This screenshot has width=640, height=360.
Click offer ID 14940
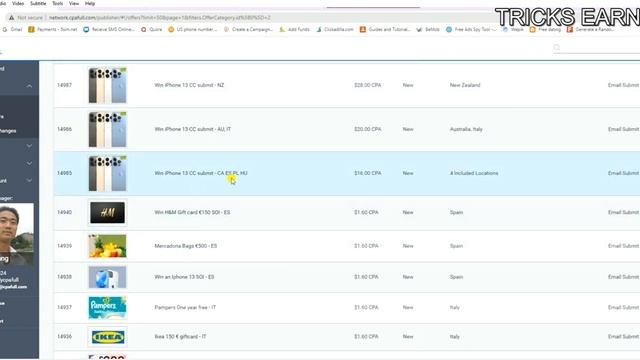64,212
